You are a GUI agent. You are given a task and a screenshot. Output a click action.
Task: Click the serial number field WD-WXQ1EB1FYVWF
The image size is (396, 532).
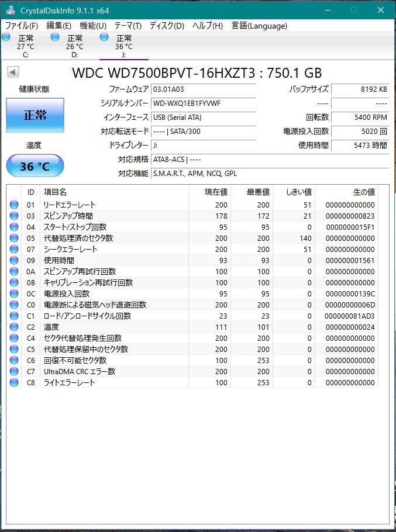click(x=203, y=103)
